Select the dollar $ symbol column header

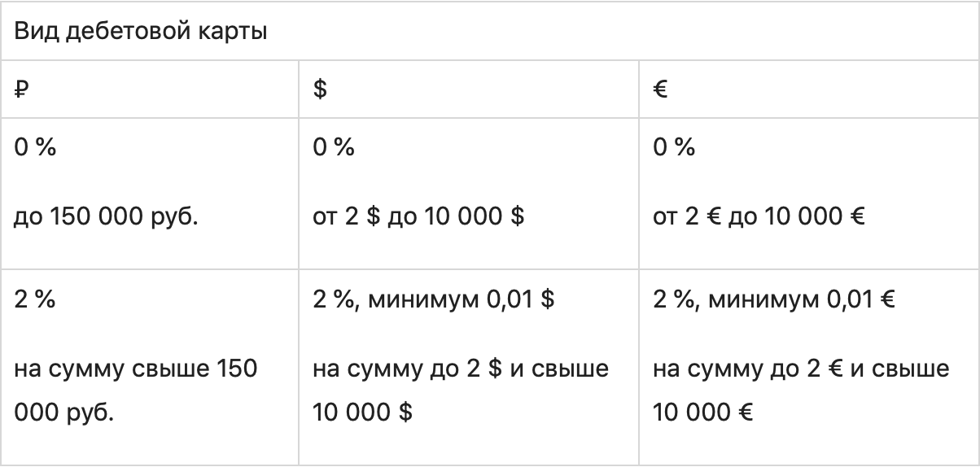click(320, 89)
